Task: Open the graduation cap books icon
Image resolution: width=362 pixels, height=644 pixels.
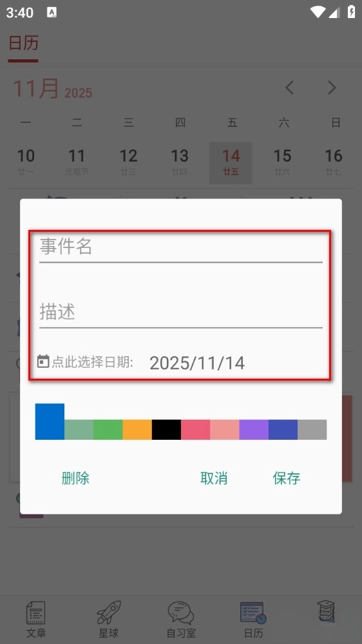Action: (x=327, y=612)
